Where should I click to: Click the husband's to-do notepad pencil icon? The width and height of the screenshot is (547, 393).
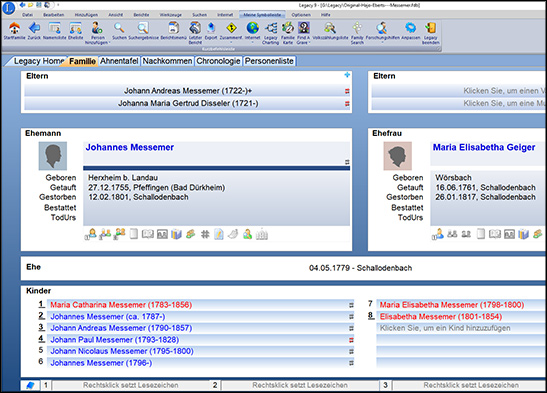219,234
